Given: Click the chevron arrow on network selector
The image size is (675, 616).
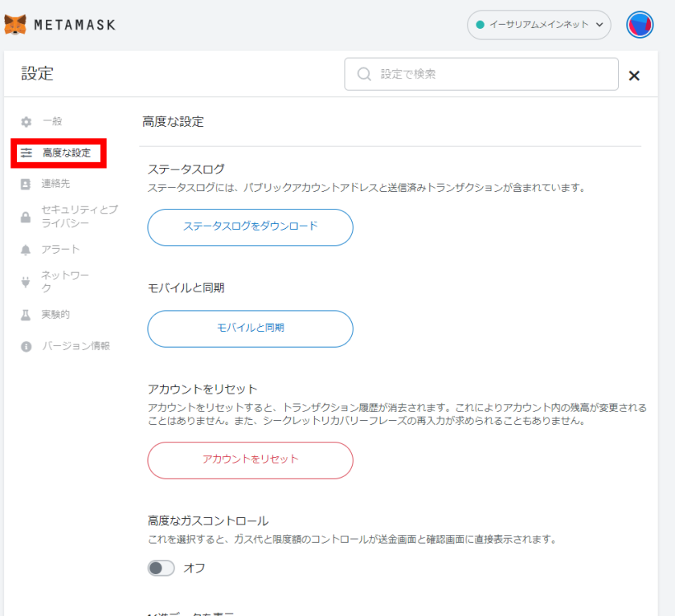Looking at the screenshot, I should (599, 25).
